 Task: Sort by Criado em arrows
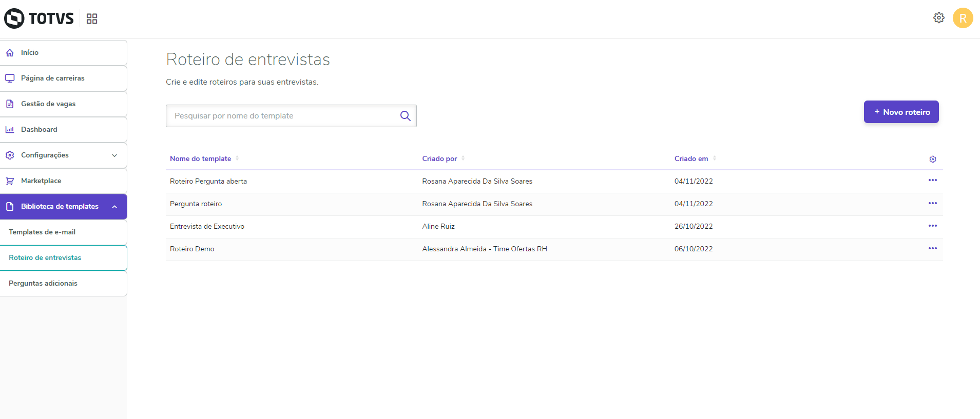coord(715,158)
